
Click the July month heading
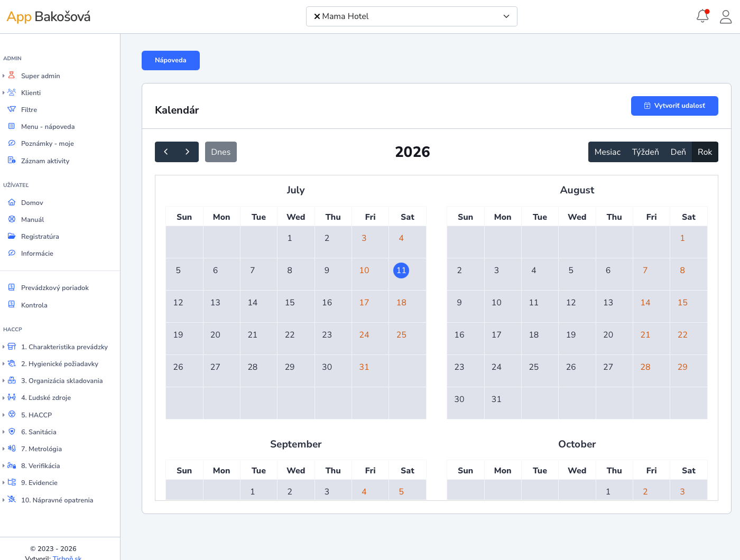296,190
